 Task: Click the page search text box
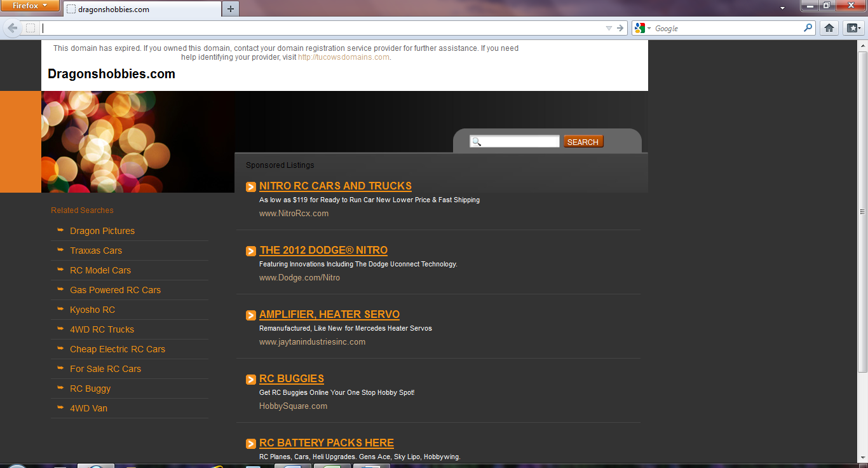515,142
